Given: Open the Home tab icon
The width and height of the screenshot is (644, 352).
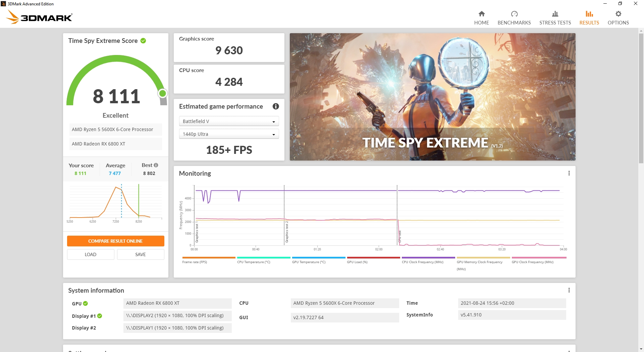Looking at the screenshot, I should click(x=481, y=14).
